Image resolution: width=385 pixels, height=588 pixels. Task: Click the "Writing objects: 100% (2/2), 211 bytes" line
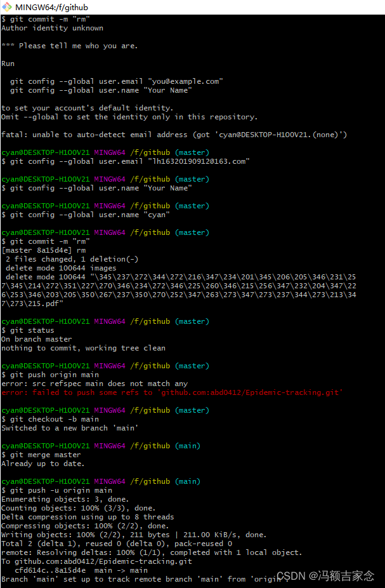pyautogui.click(x=134, y=535)
